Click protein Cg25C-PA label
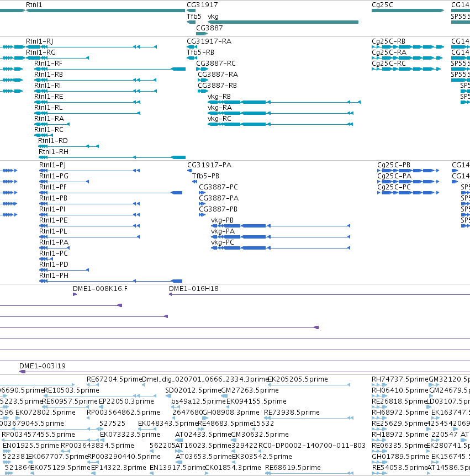 coord(394,176)
